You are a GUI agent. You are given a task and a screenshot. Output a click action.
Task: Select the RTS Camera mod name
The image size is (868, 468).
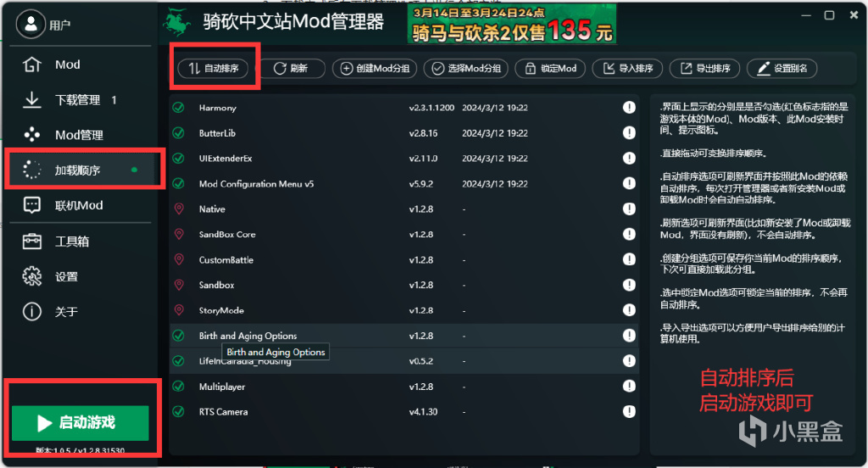point(223,412)
